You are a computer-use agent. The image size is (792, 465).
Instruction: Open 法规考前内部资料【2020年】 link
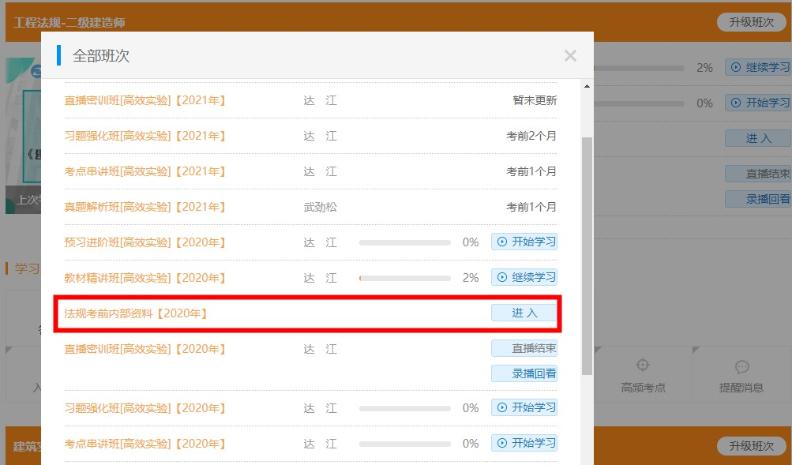click(135, 313)
